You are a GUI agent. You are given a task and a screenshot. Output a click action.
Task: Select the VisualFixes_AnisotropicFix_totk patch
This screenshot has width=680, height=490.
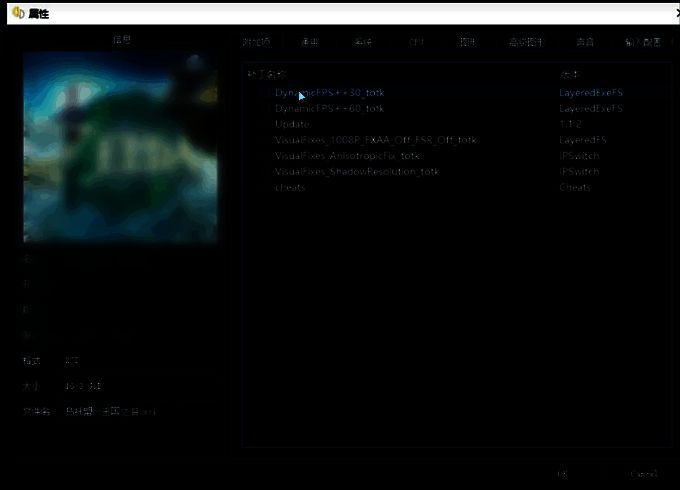[349, 156]
